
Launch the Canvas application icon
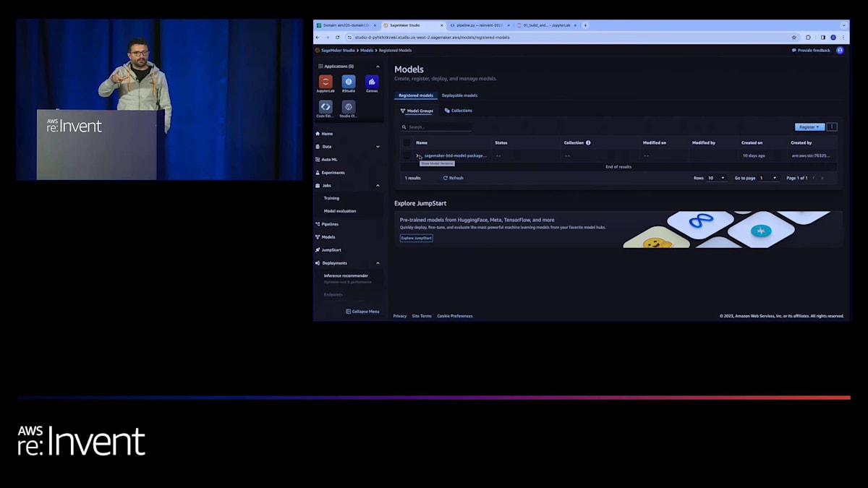click(372, 82)
